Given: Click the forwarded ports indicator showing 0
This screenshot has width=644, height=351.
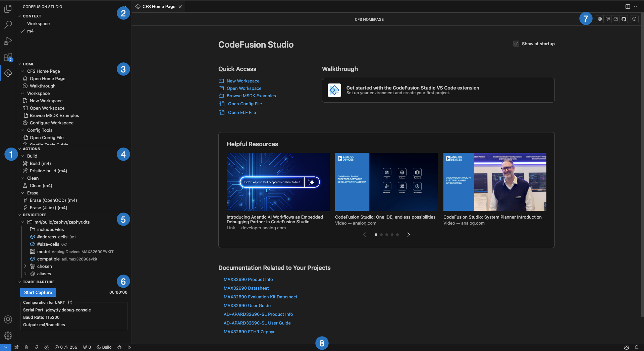Looking at the screenshot, I should [x=87, y=347].
